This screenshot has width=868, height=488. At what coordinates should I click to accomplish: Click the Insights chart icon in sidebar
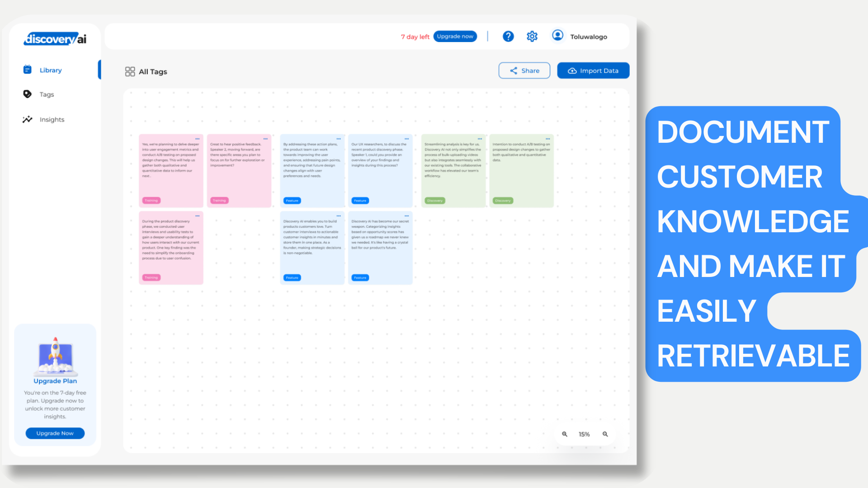tap(28, 119)
